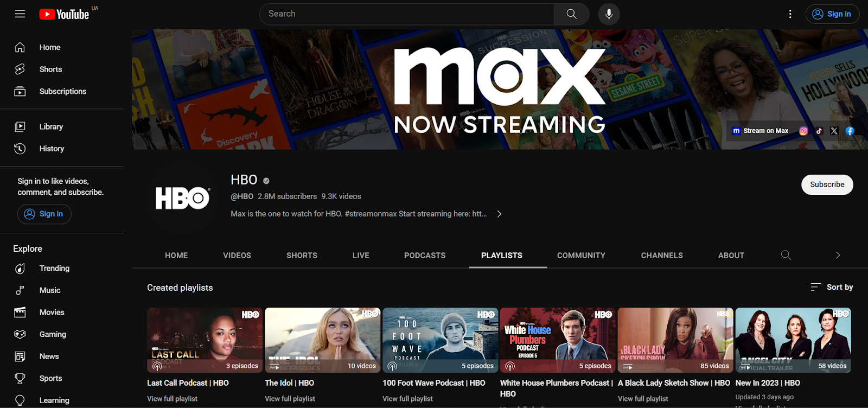The height and width of the screenshot is (408, 868).
Task: Open the hamburger guide menu
Action: pyautogui.click(x=20, y=14)
